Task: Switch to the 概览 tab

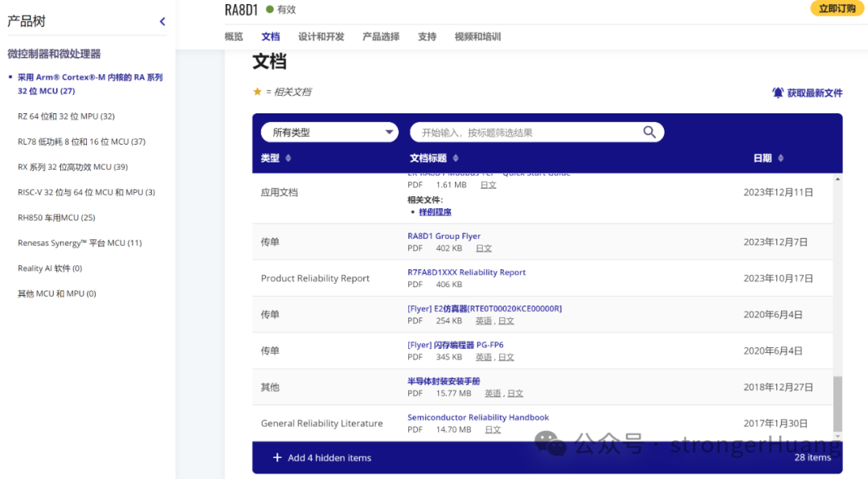Action: [234, 36]
